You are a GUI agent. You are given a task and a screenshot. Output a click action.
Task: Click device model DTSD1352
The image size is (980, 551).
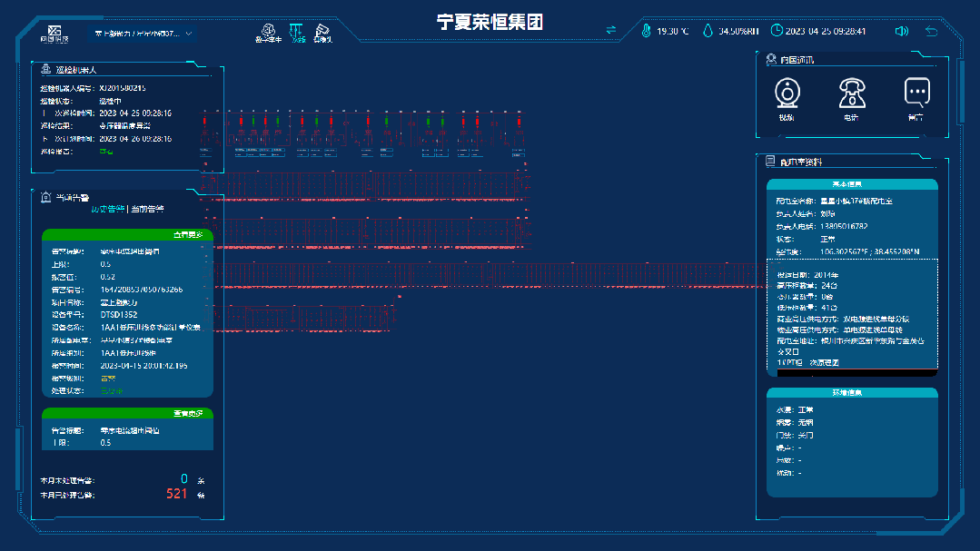pos(119,315)
